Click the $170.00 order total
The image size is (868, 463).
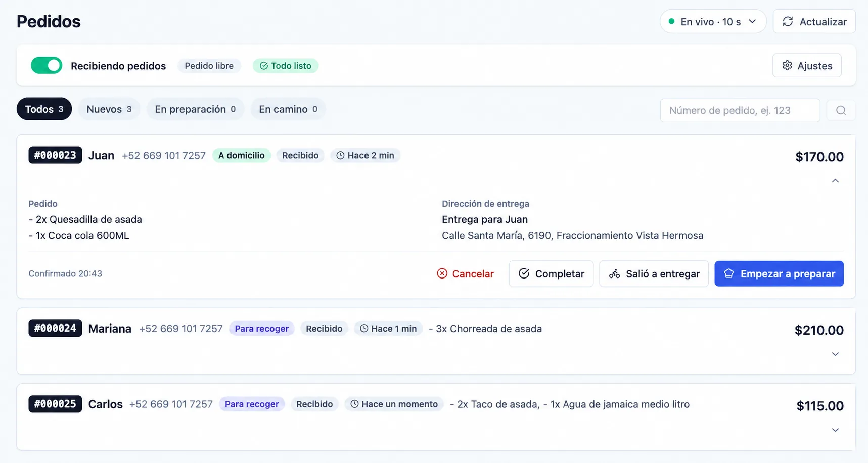pos(819,157)
